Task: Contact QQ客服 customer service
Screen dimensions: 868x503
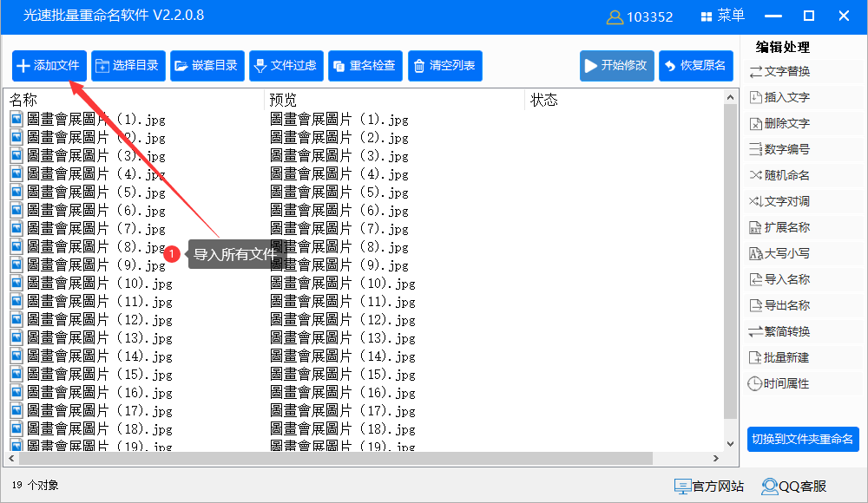Action: point(794,487)
